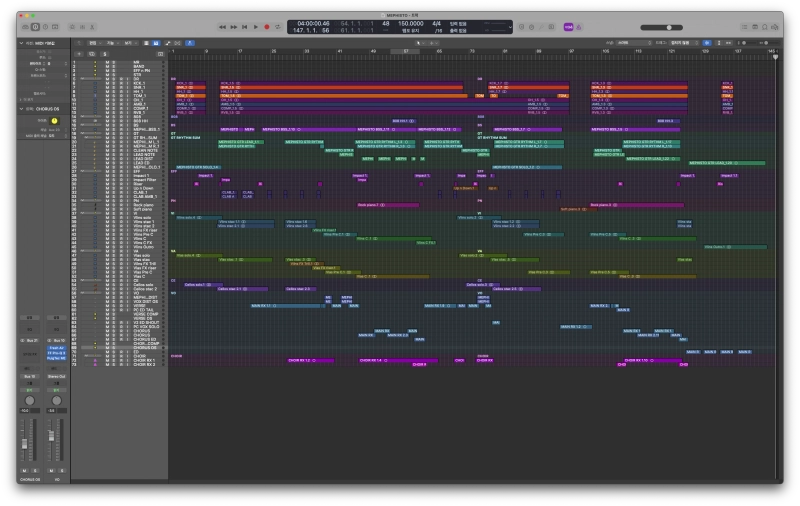Click the Rewind transport button
This screenshot has height=506, width=800.
coord(224,26)
